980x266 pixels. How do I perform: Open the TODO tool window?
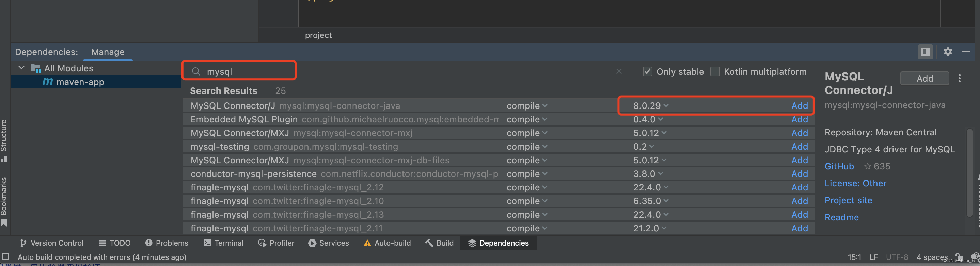click(x=114, y=243)
